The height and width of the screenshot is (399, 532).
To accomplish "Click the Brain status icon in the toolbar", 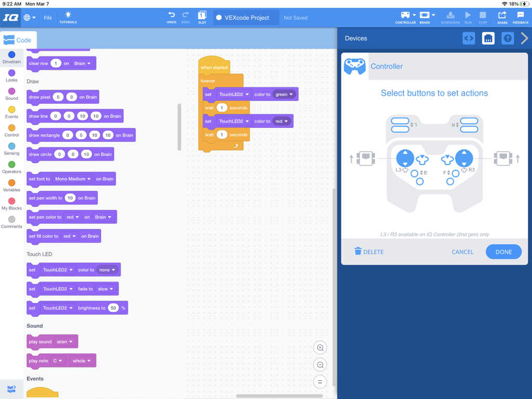I will tap(425, 17).
